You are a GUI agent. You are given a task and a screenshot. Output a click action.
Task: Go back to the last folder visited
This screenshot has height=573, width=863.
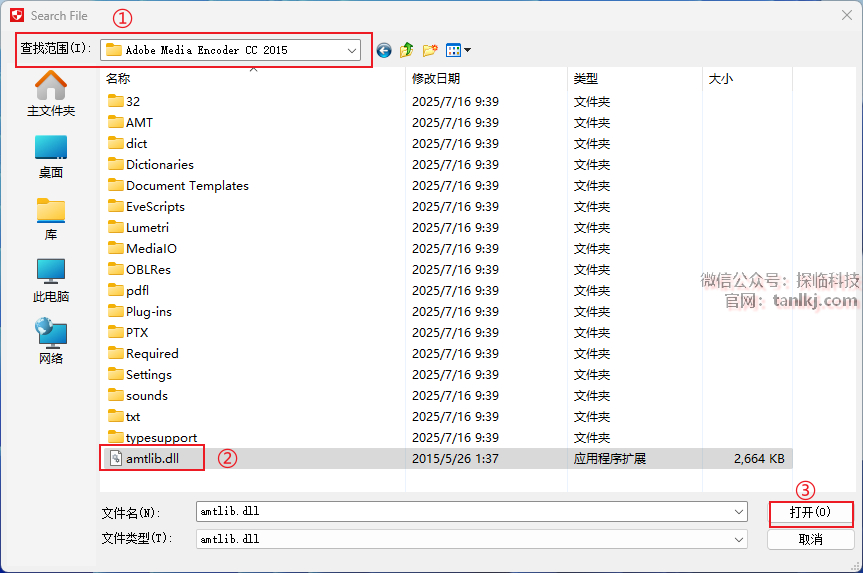pyautogui.click(x=384, y=51)
